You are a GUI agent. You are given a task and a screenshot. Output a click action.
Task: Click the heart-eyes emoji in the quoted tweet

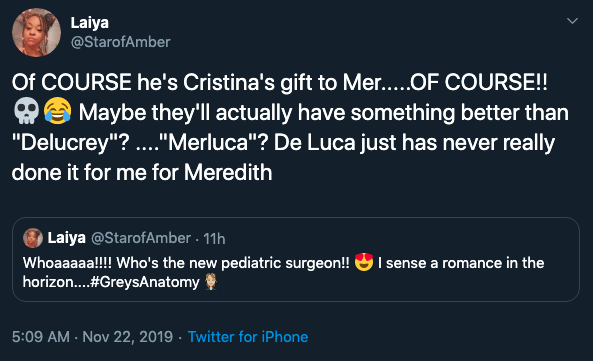pos(363,262)
